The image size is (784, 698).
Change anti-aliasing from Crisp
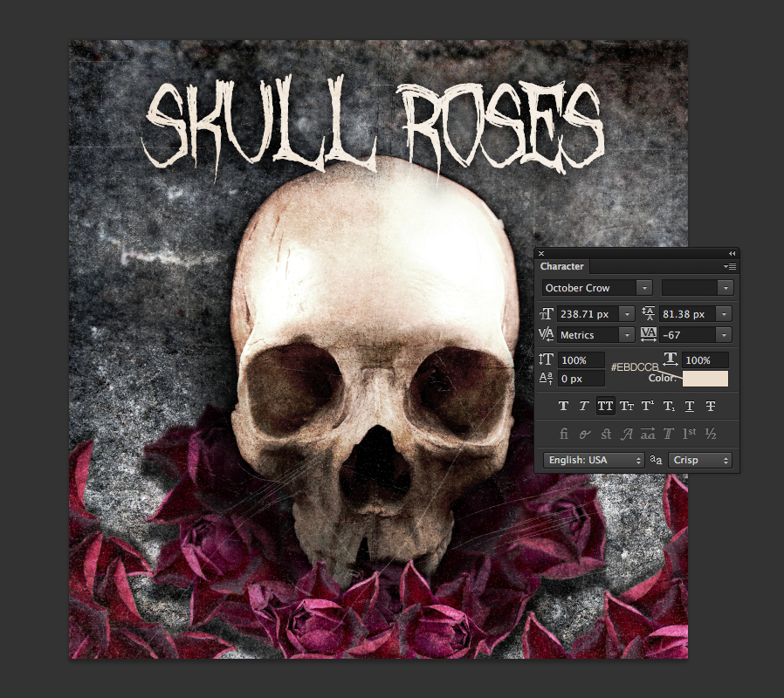[700, 460]
